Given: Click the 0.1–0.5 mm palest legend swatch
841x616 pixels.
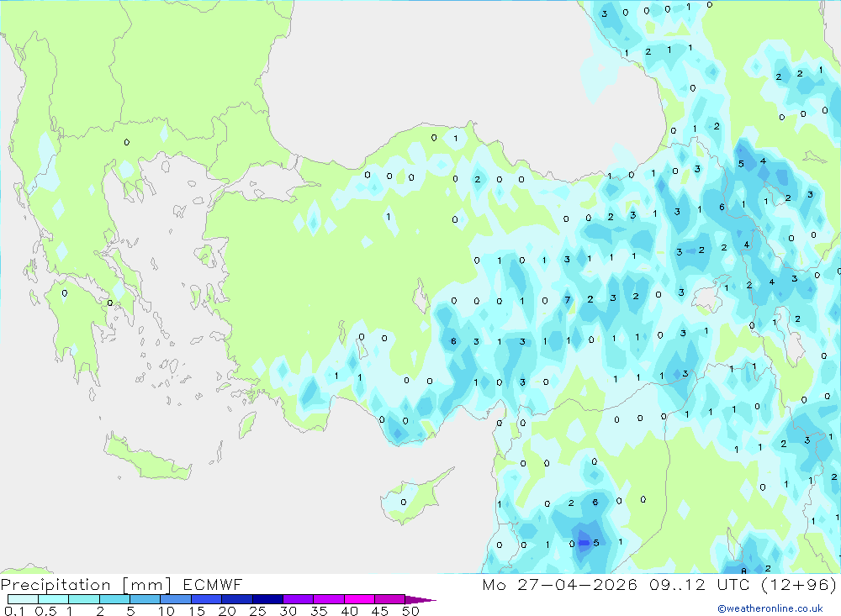Looking at the screenshot, I should coord(23,599).
